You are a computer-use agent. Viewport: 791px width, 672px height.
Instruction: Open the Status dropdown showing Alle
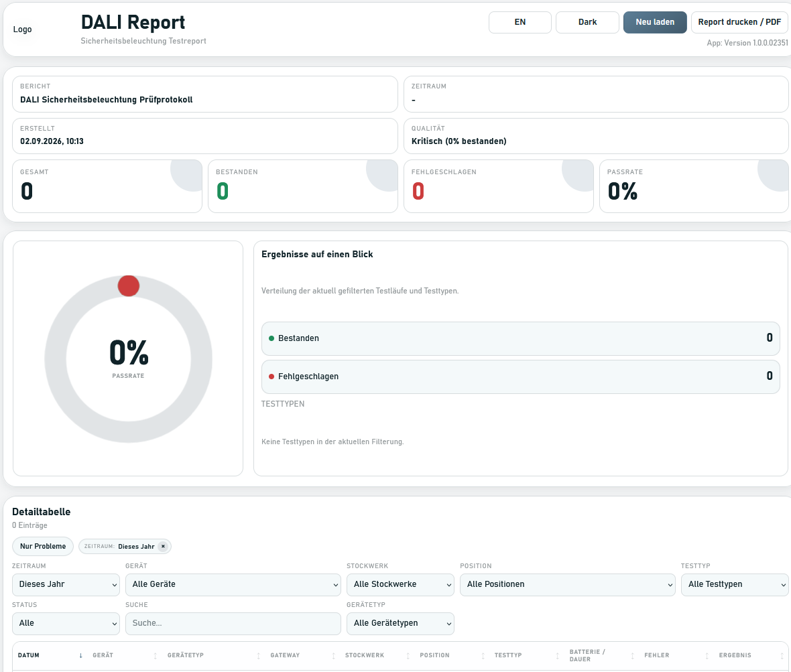(x=66, y=623)
